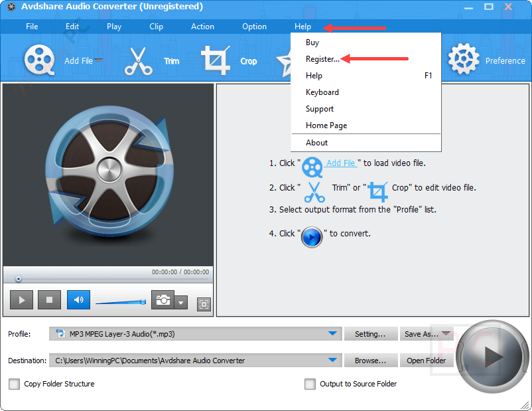Screen dimensions: 532x411
Task: Select the Trim scissors icon in the toolbar
Action: tap(138, 61)
